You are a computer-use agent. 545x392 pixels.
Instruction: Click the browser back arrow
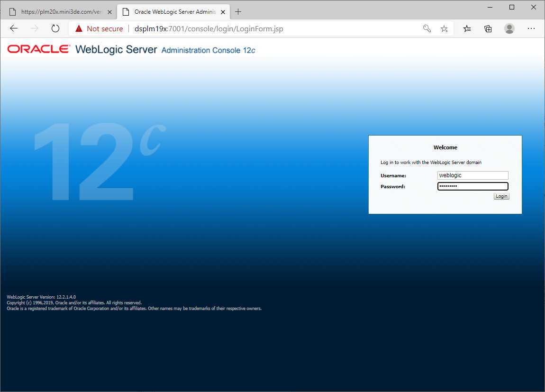(14, 28)
